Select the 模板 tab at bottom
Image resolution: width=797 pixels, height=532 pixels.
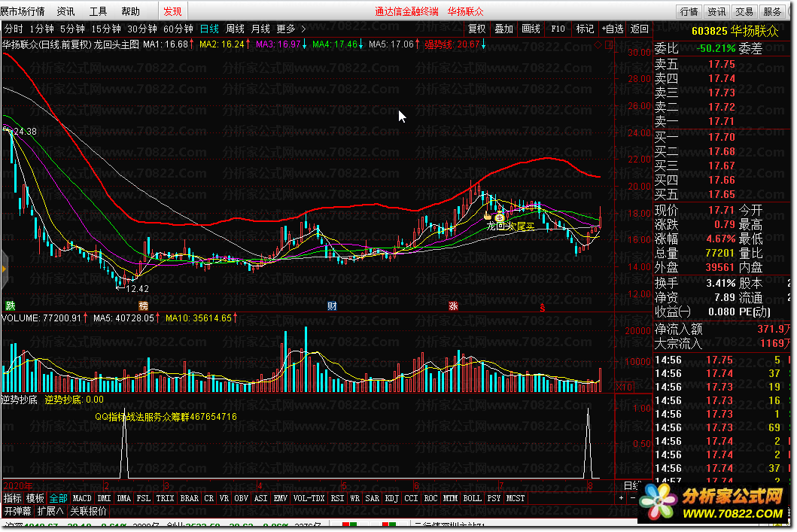click(35, 498)
